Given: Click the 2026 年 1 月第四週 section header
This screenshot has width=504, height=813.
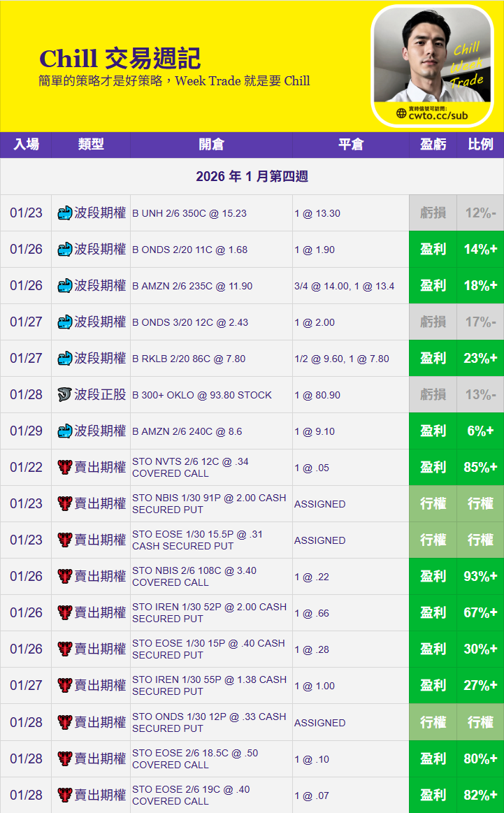Looking at the screenshot, I should pyautogui.click(x=252, y=177).
